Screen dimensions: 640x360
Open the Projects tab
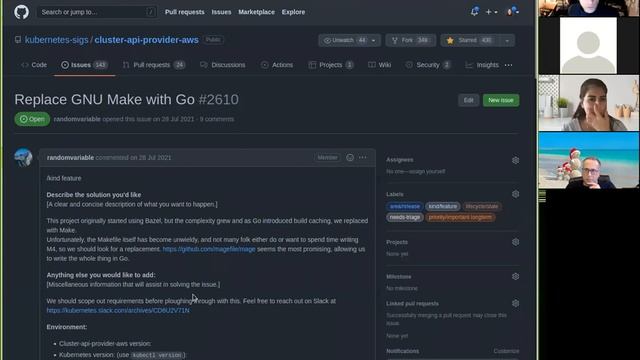(331, 65)
